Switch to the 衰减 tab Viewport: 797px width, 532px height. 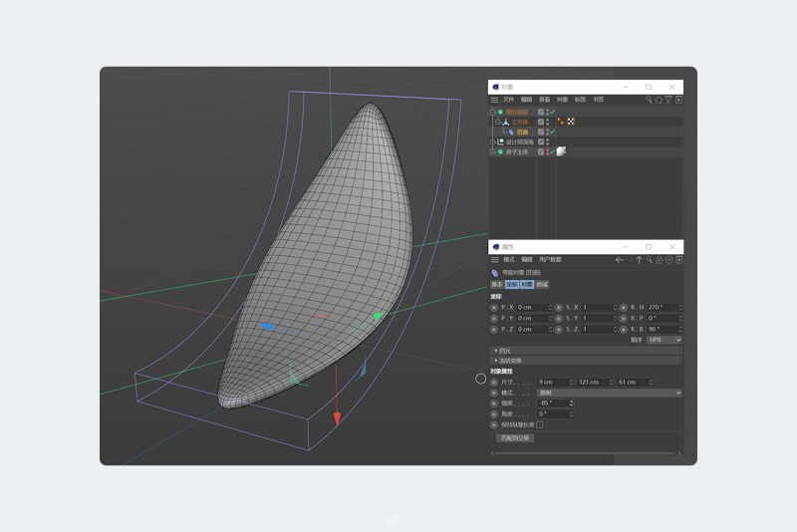click(x=542, y=284)
